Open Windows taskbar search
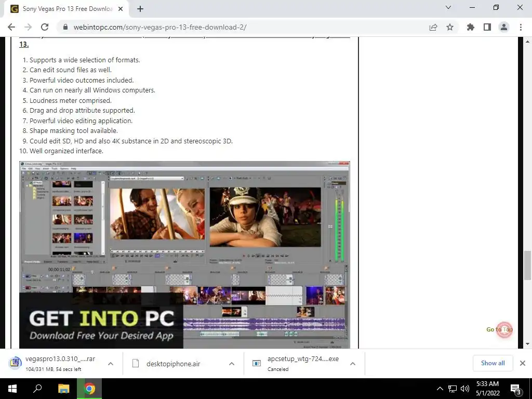The height and width of the screenshot is (399, 532). click(37, 389)
